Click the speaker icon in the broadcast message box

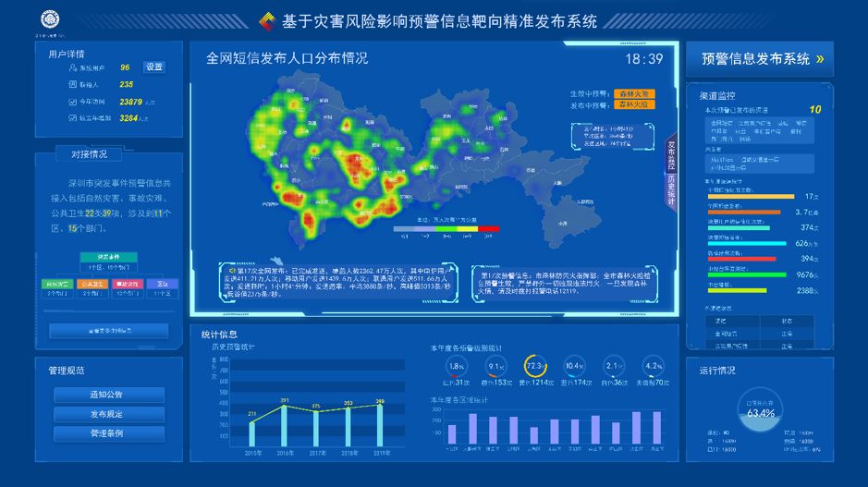233,271
